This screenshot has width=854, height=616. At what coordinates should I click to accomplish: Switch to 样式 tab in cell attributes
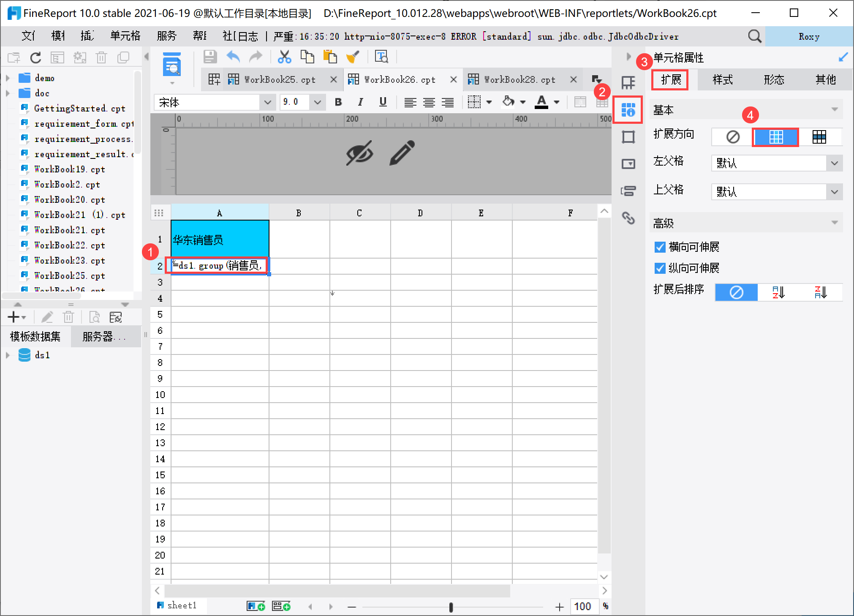(x=722, y=79)
